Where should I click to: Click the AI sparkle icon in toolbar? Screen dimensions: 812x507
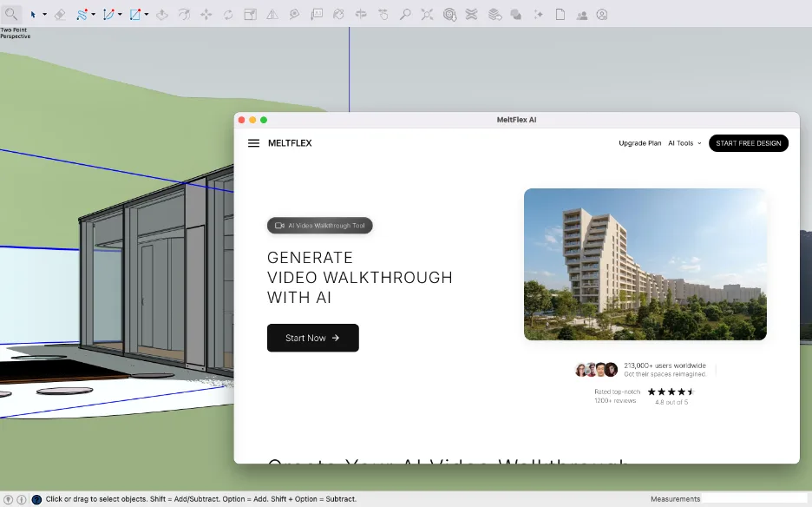pyautogui.click(x=539, y=15)
